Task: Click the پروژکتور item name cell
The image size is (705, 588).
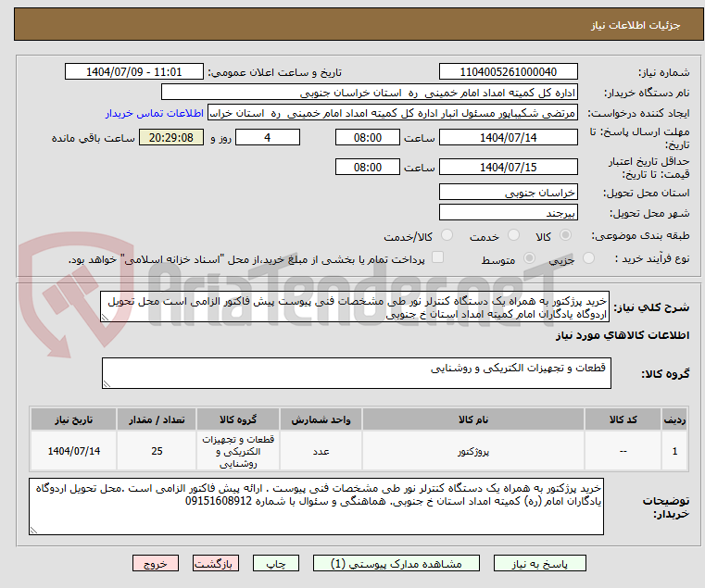Action: [473, 451]
